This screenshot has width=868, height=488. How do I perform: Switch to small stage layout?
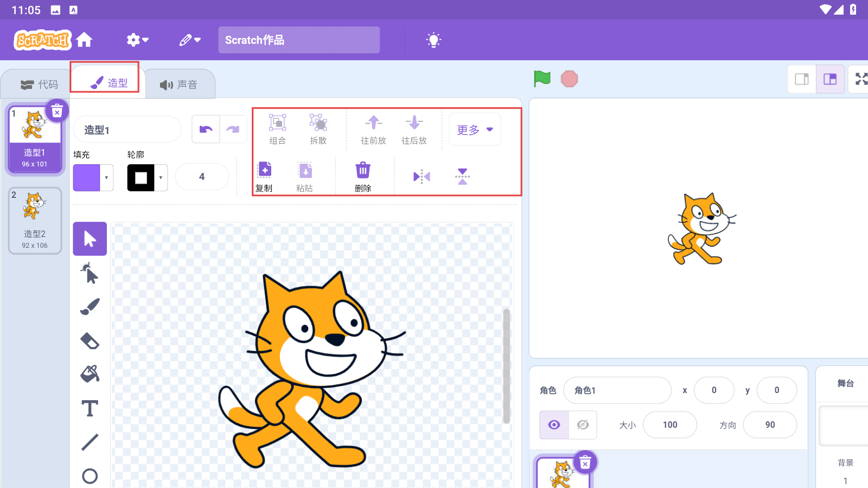coord(802,79)
